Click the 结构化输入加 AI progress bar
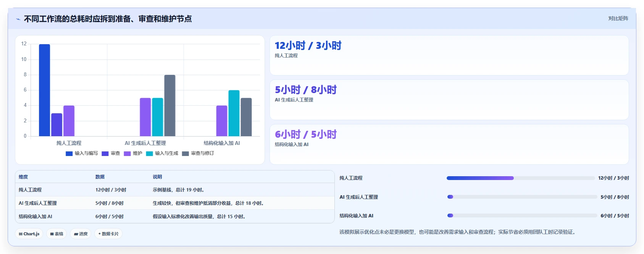Image resolution: width=644 pixels, height=254 pixels. pyautogui.click(x=522, y=216)
